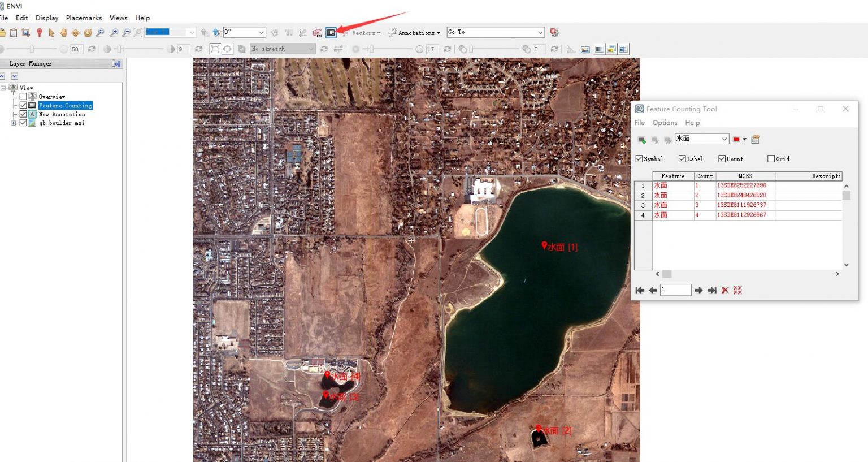This screenshot has width=868, height=462.
Task: Click the ROI tool icon
Action: [x=317, y=33]
